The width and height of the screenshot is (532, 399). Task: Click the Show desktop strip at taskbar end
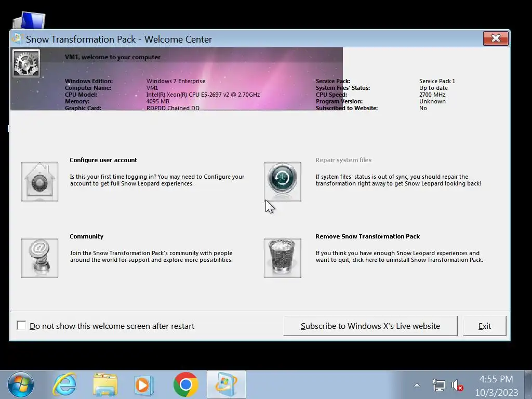(528, 385)
